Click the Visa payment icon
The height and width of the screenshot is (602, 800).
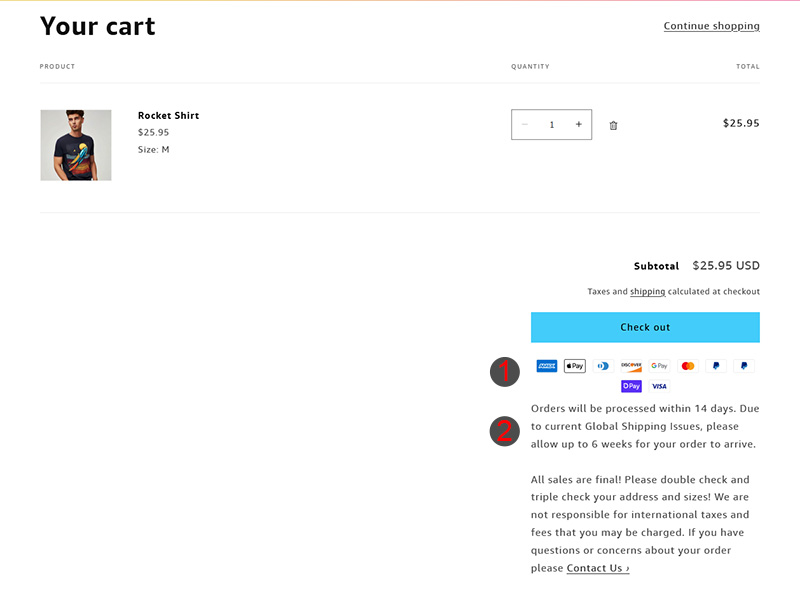[x=659, y=386]
